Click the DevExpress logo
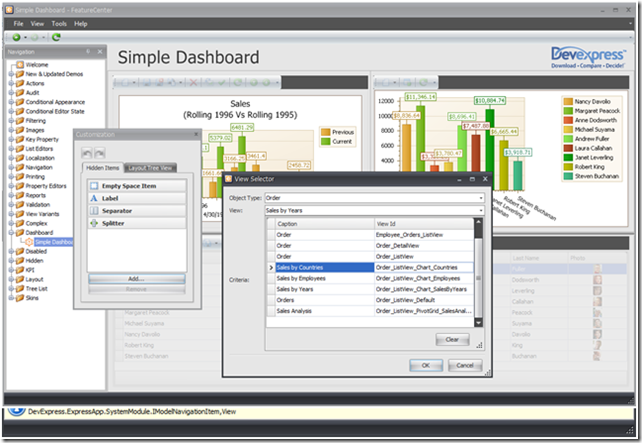 [588, 57]
